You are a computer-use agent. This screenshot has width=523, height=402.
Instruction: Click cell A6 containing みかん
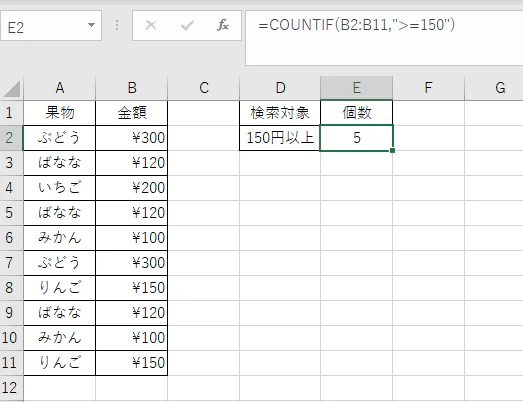tap(60, 238)
